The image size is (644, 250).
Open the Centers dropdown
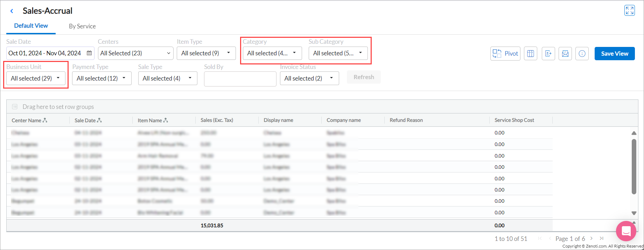coord(135,53)
